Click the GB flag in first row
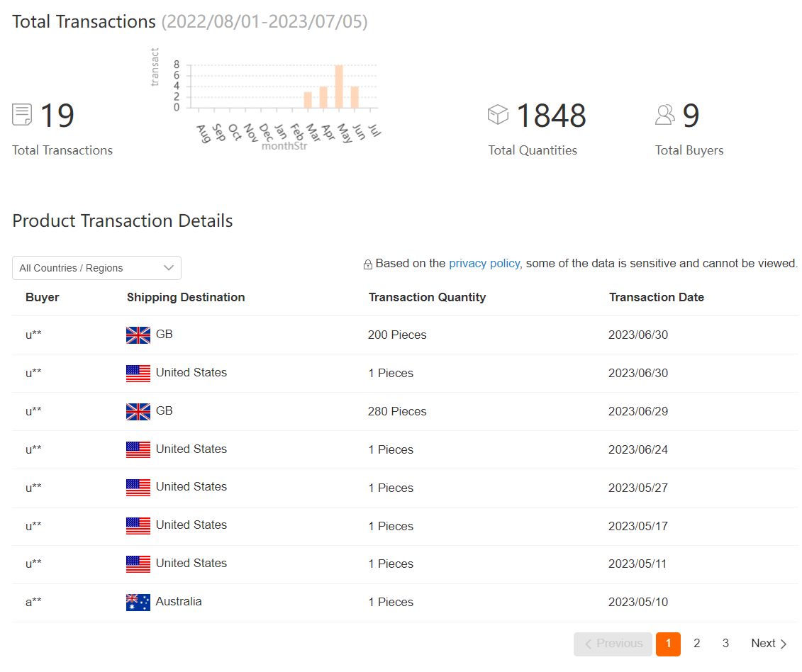This screenshot has height=672, width=802. coord(138,335)
